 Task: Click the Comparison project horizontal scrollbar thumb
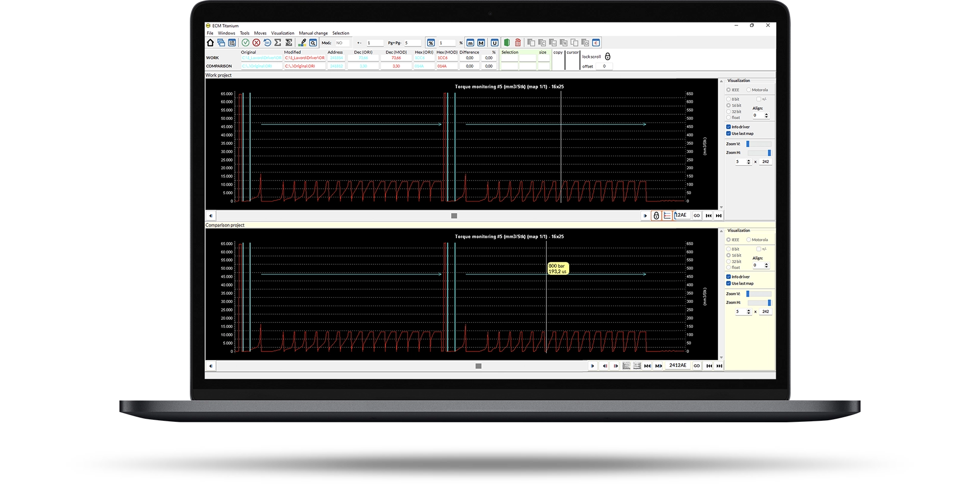coord(478,366)
